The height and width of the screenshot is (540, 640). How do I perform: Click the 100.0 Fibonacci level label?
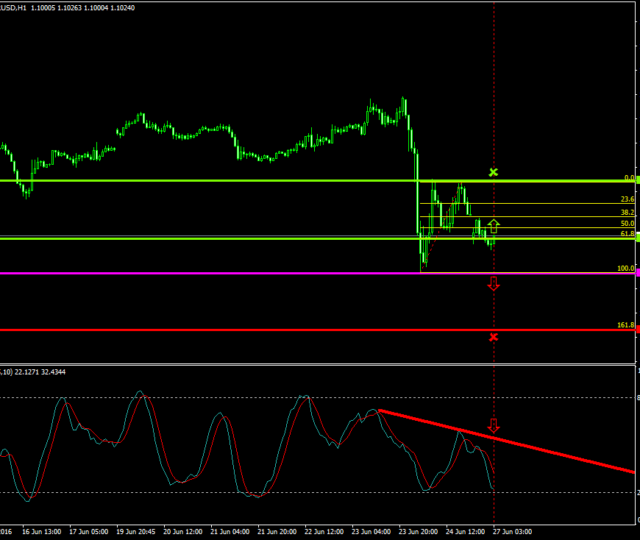point(626,268)
